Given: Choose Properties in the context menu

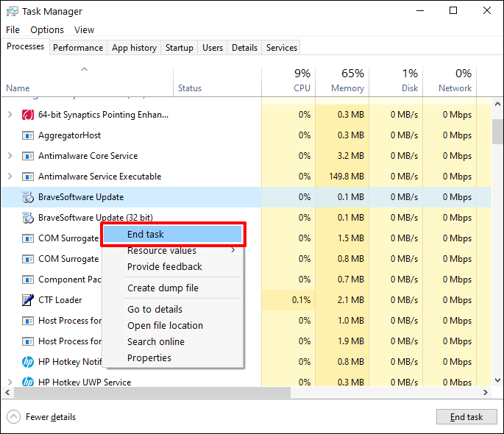Looking at the screenshot, I should pos(173,357).
